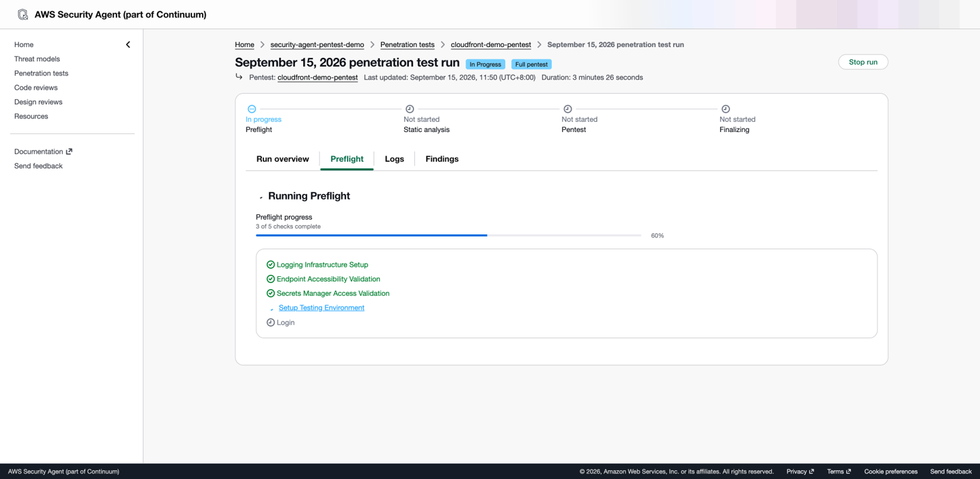Click the Pentest step clock icon

(568, 109)
